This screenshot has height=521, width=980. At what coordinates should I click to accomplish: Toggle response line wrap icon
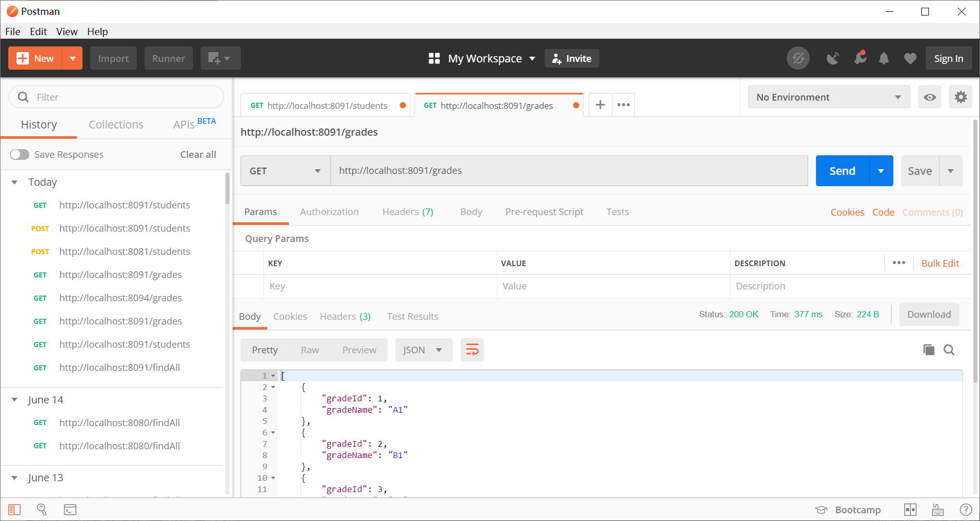point(472,350)
